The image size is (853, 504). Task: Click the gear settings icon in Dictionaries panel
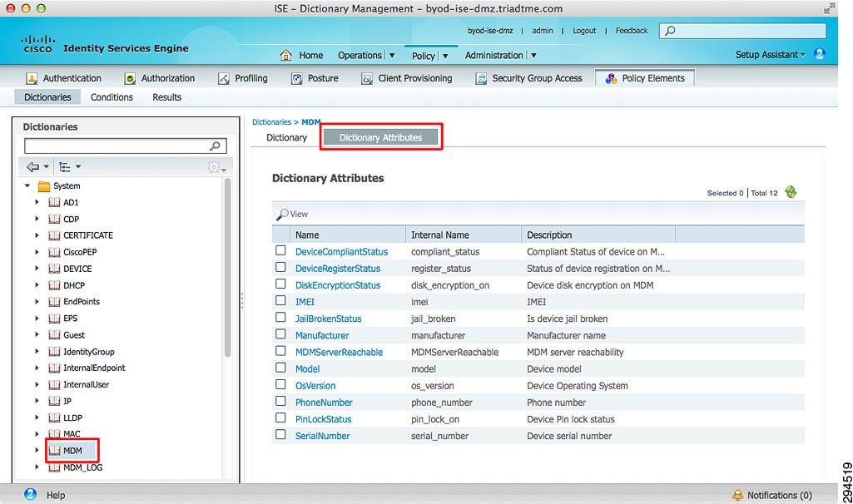click(215, 167)
